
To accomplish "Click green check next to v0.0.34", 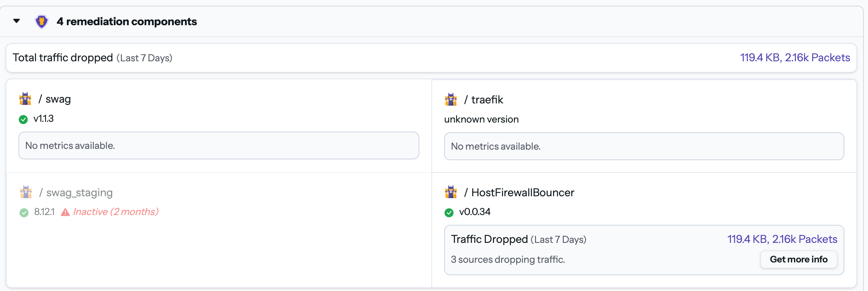I will (x=449, y=212).
